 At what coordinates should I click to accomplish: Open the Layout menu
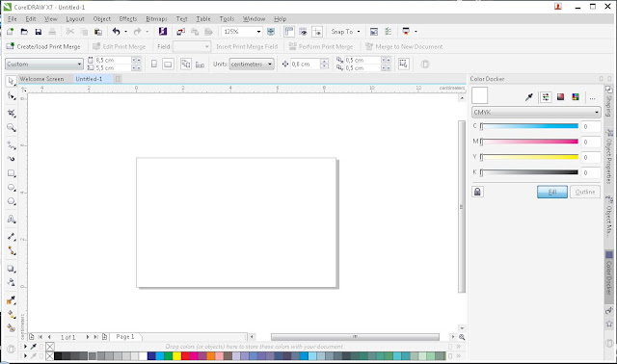[75, 19]
